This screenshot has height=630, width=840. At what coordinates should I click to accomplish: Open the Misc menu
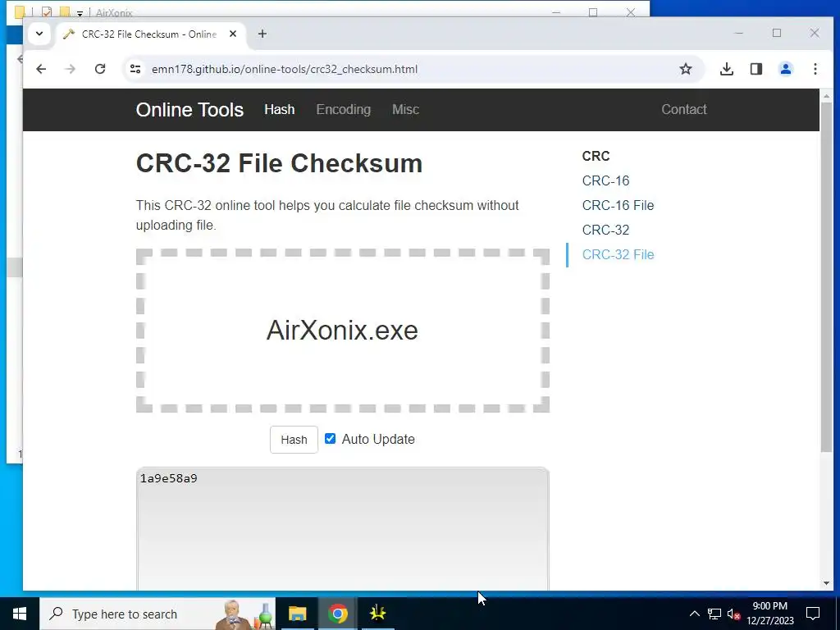[405, 109]
